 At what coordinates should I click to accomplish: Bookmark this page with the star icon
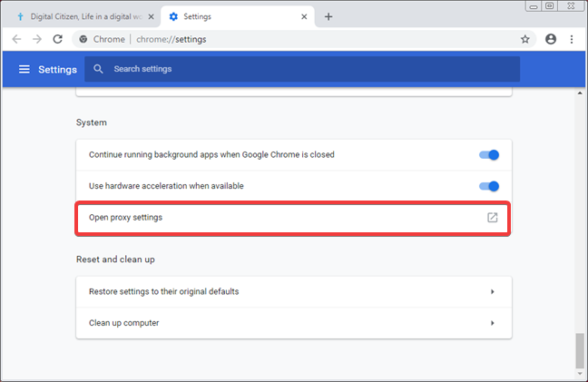[525, 39]
